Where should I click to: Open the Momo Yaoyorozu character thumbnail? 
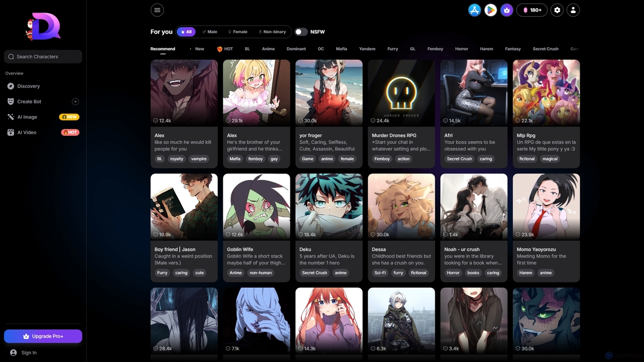pos(546,207)
